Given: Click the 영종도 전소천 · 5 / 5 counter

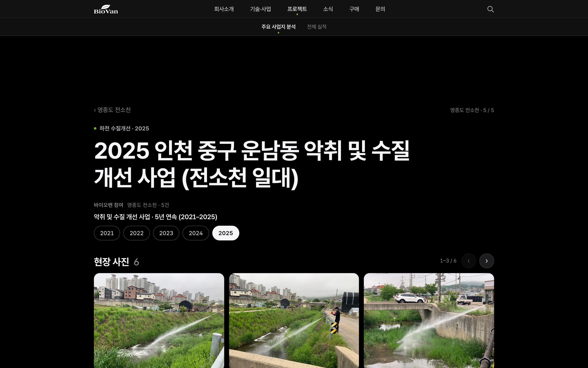Looking at the screenshot, I should pyautogui.click(x=472, y=110).
